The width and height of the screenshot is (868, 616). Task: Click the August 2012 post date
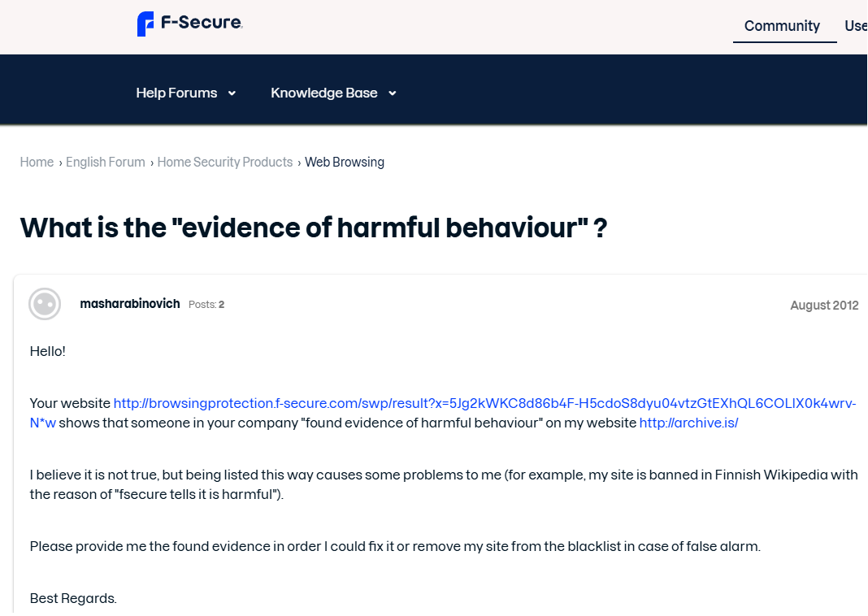[824, 306]
